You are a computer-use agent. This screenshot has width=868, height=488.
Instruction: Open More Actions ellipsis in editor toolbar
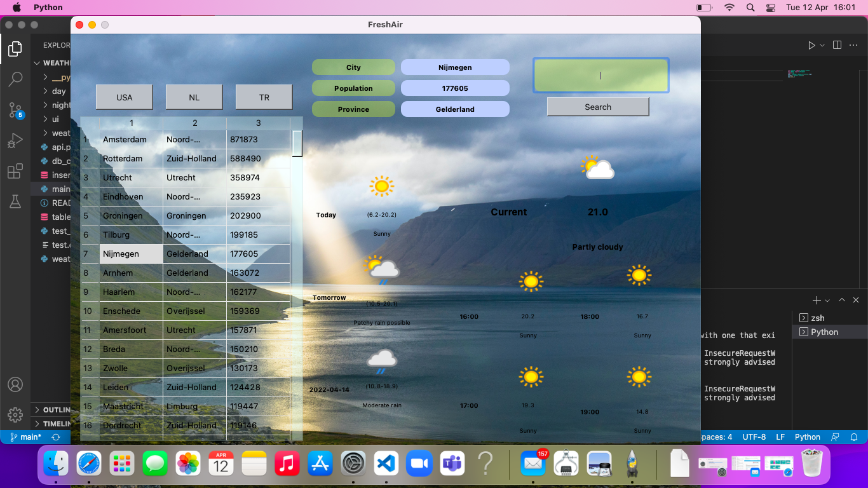click(x=855, y=45)
